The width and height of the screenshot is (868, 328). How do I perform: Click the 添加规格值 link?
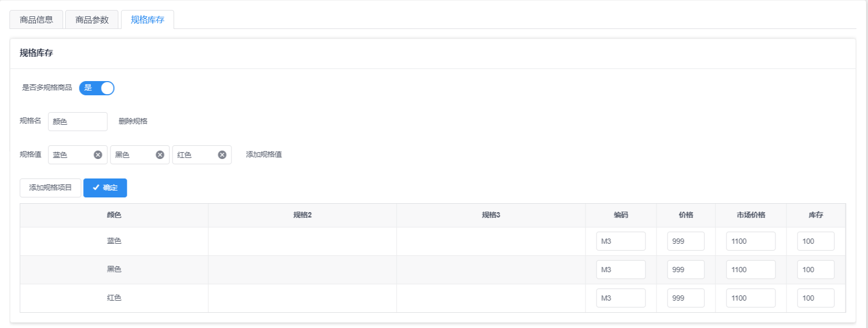(264, 155)
